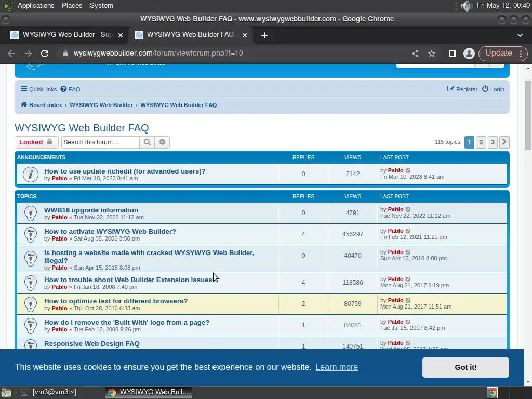Go to last post of WWB18 upgrade information
Screen dimensions: 532x399
click(408, 210)
